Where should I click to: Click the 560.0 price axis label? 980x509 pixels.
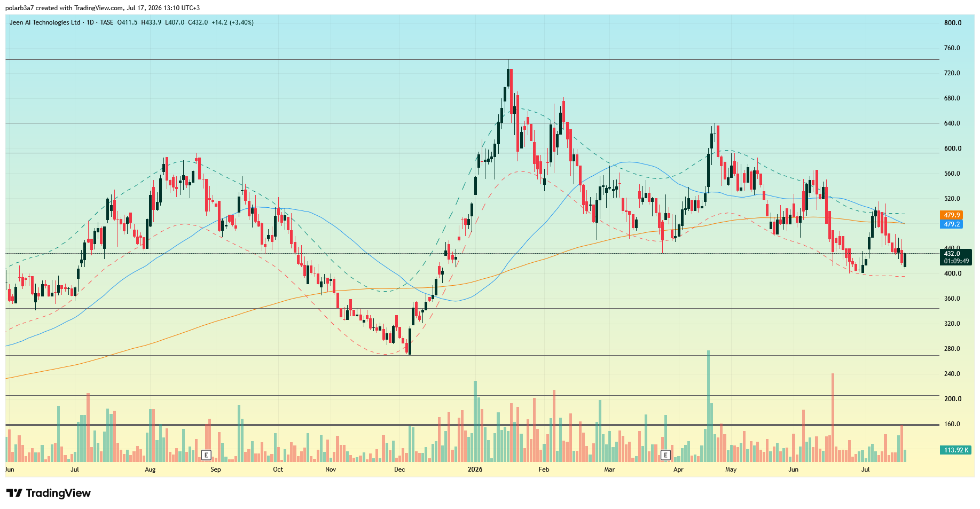tap(953, 174)
